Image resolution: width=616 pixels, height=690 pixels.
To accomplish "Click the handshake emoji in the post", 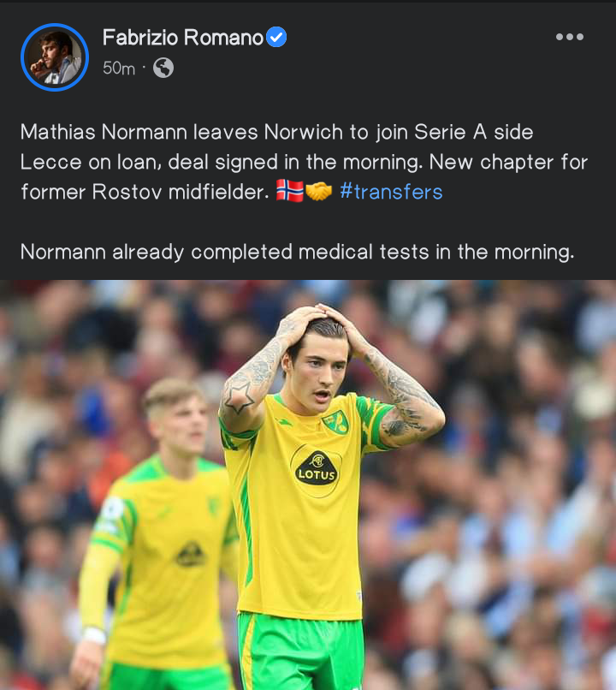I will click(318, 192).
